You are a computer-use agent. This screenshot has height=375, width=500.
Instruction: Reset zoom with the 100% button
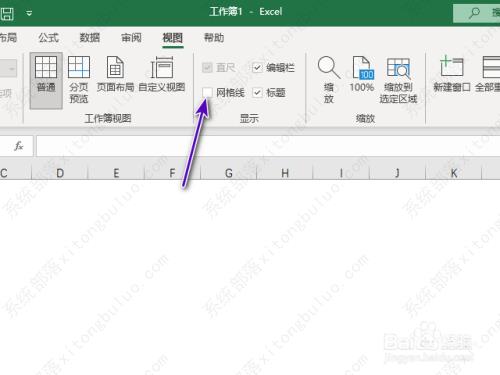361,74
